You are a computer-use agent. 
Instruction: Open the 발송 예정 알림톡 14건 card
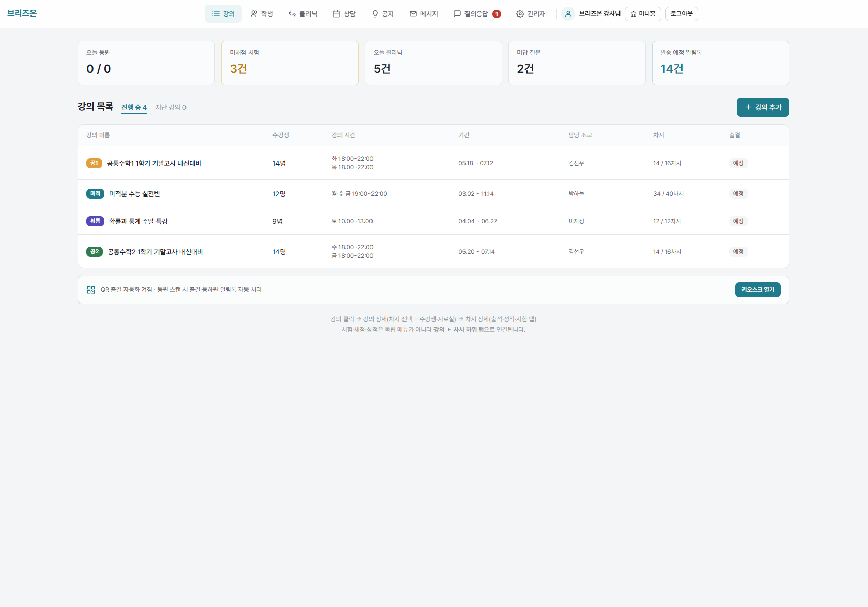721,63
